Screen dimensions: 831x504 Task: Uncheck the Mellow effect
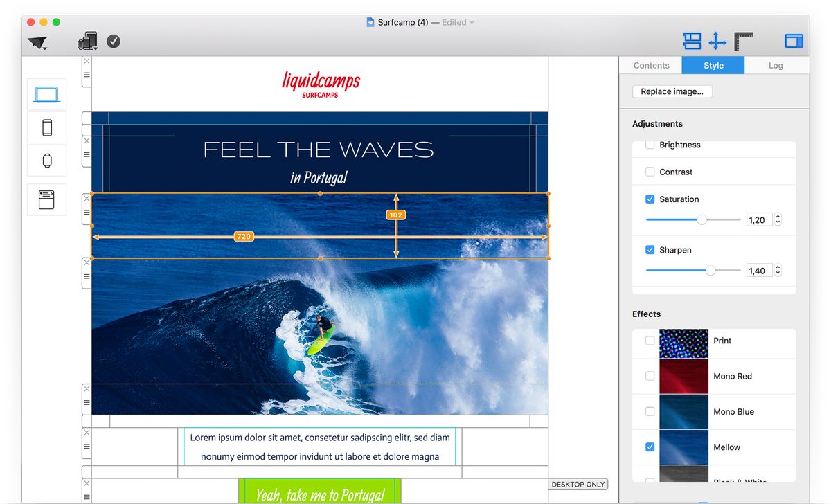pos(650,447)
